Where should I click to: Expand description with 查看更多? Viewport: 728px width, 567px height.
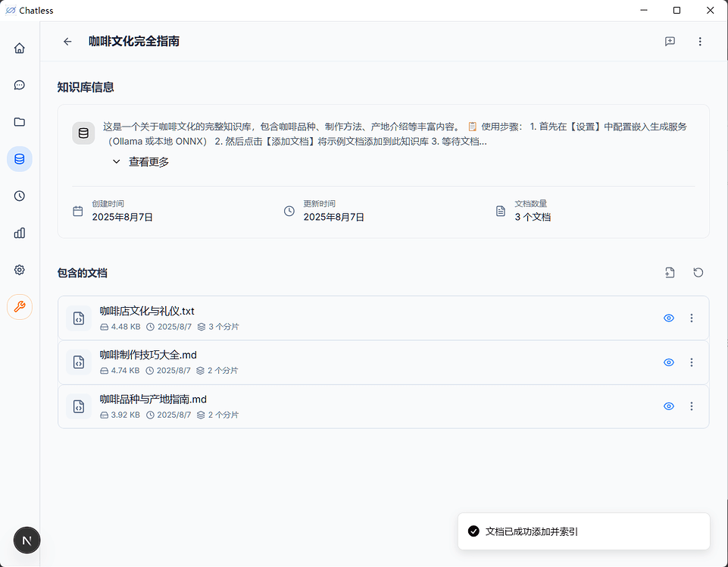141,161
